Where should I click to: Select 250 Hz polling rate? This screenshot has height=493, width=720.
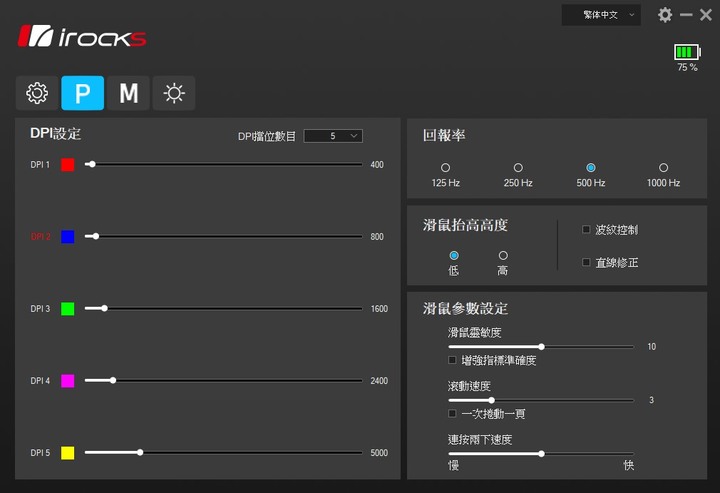pos(518,168)
